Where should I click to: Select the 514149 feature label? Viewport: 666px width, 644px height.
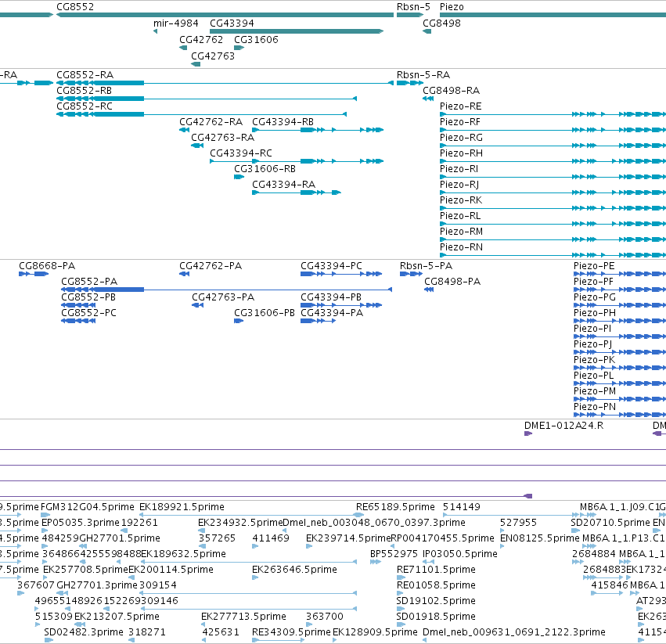[x=461, y=507]
